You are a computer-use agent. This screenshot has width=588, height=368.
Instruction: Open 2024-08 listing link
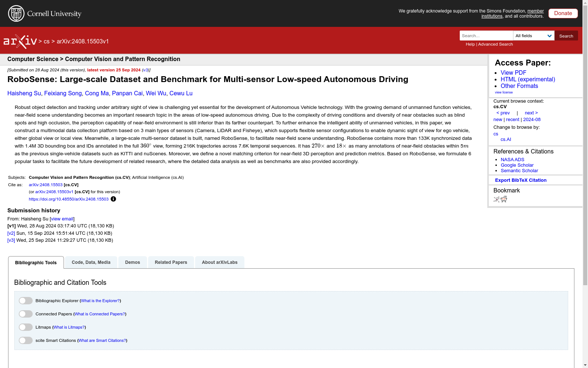532,120
